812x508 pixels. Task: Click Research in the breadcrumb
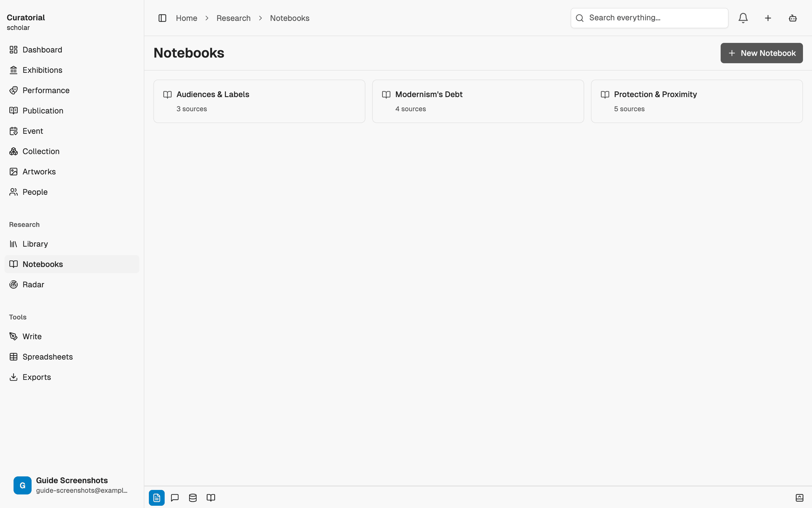pyautogui.click(x=233, y=18)
